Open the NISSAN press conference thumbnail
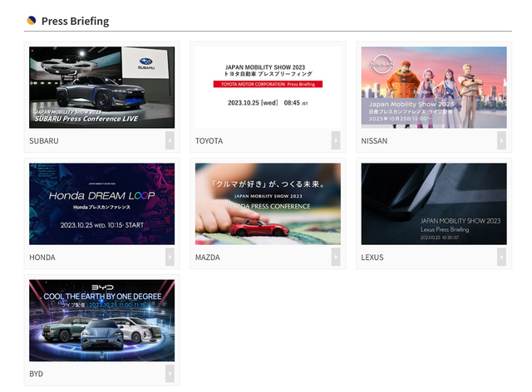The image size is (532, 392). [434, 87]
